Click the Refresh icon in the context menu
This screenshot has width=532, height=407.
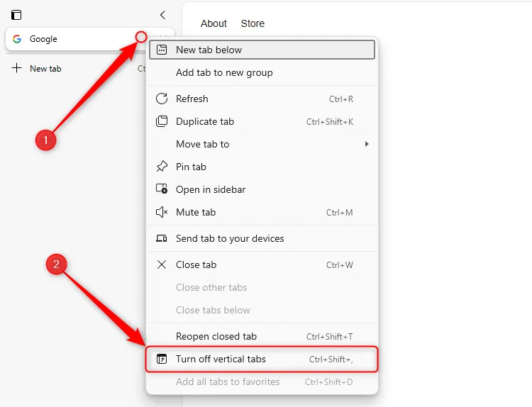point(162,99)
